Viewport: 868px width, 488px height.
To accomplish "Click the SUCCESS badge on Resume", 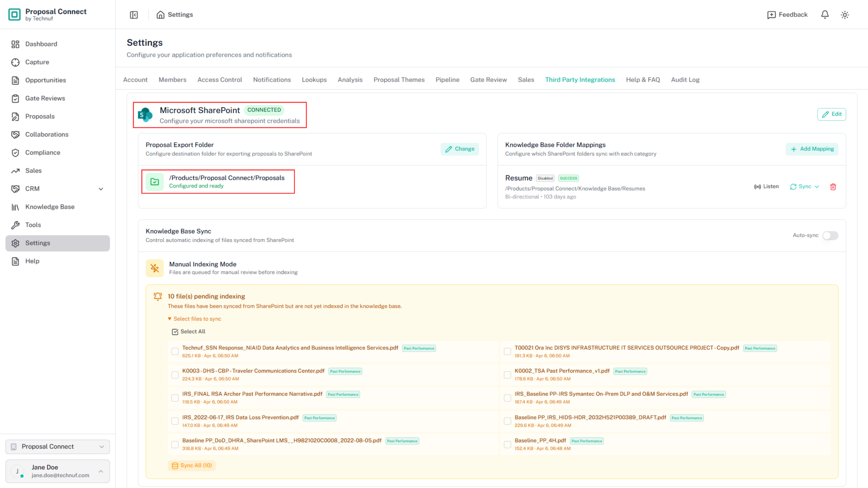I will coord(568,178).
